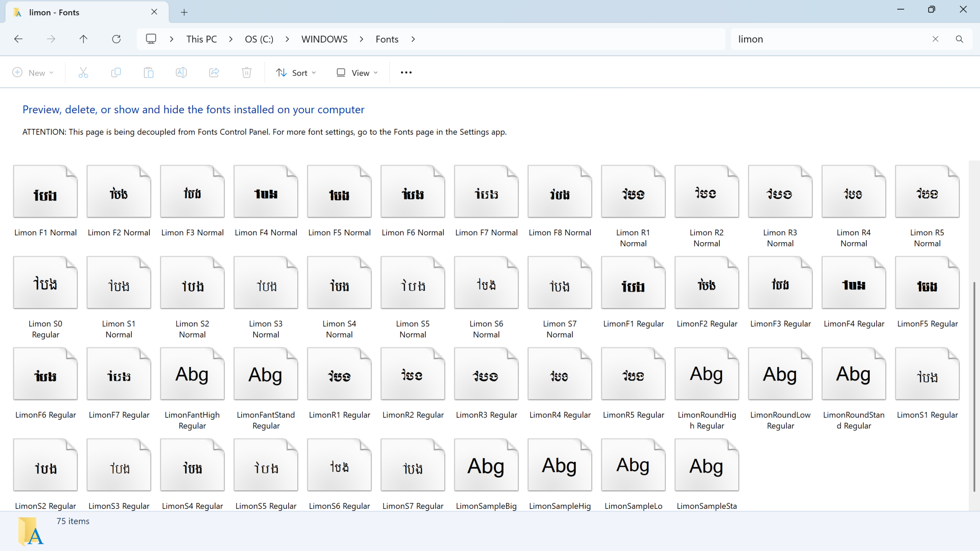980x551 pixels.
Task: Select the LimonS1 Regular font
Action: 928,383
